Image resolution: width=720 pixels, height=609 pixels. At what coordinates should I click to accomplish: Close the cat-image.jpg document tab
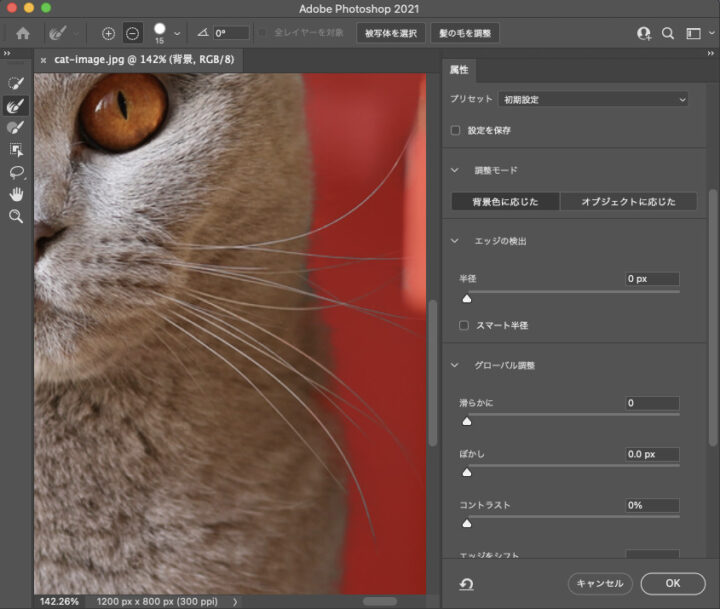click(x=43, y=60)
